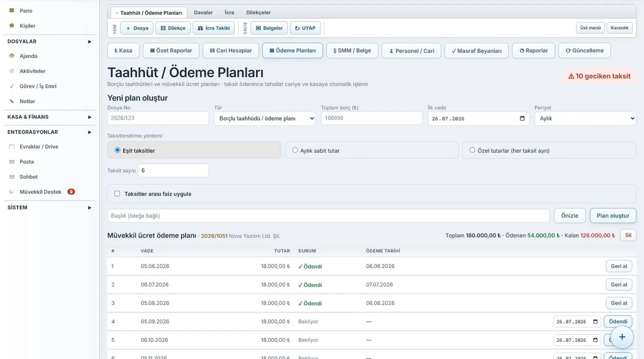This screenshot has width=644, height=359.
Task: Click Geri al for installment 05.08.2026
Action: point(619,303)
